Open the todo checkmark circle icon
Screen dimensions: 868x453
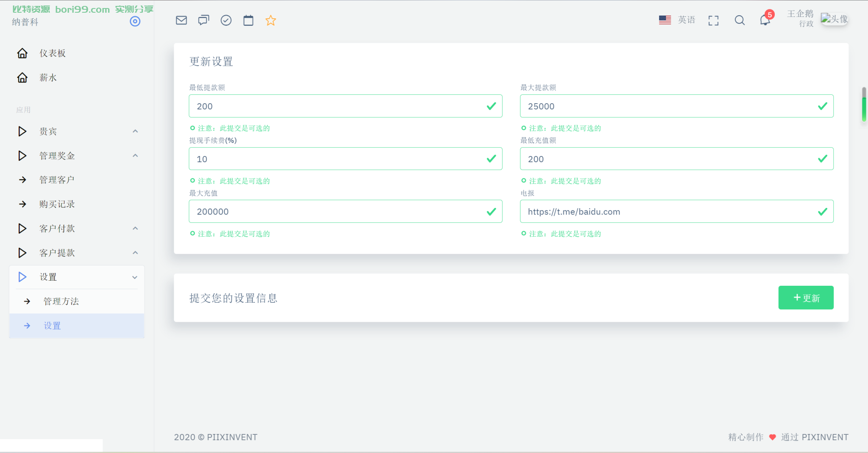[x=226, y=20]
